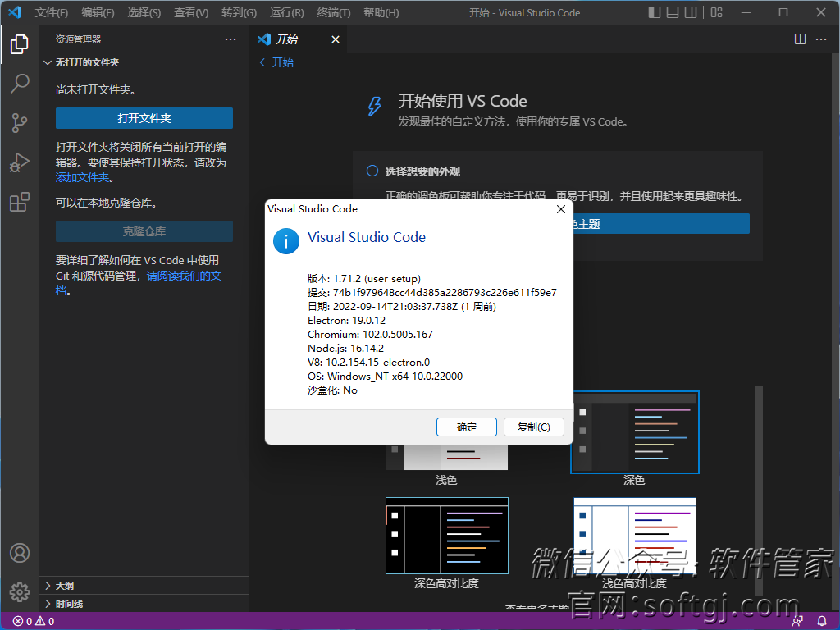Select the 开始 editor tab

click(299, 39)
